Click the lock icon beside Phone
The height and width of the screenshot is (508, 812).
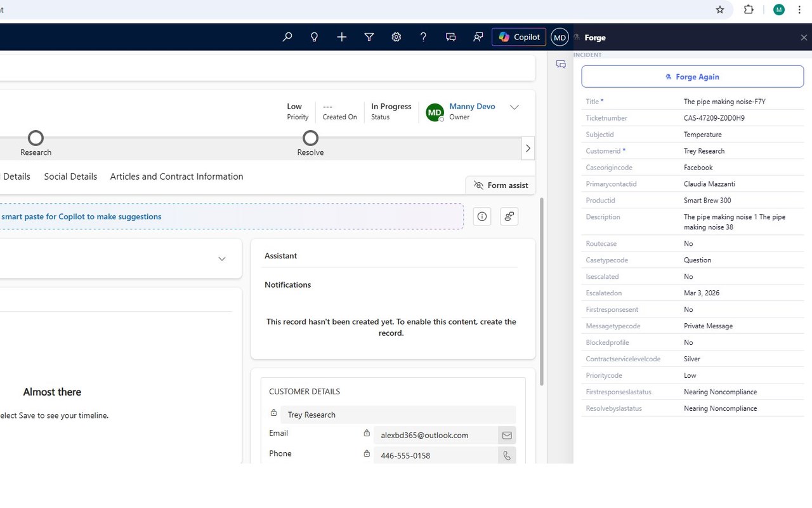point(367,453)
